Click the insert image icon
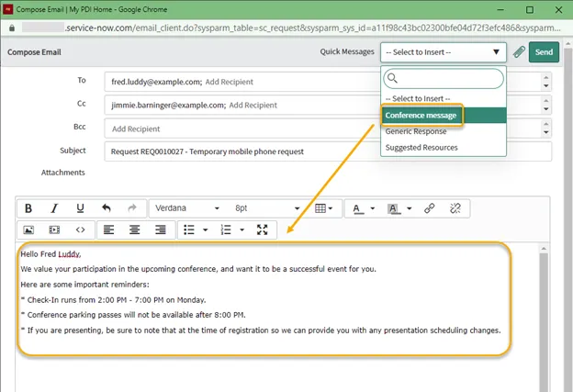The image size is (573, 392). pos(28,230)
